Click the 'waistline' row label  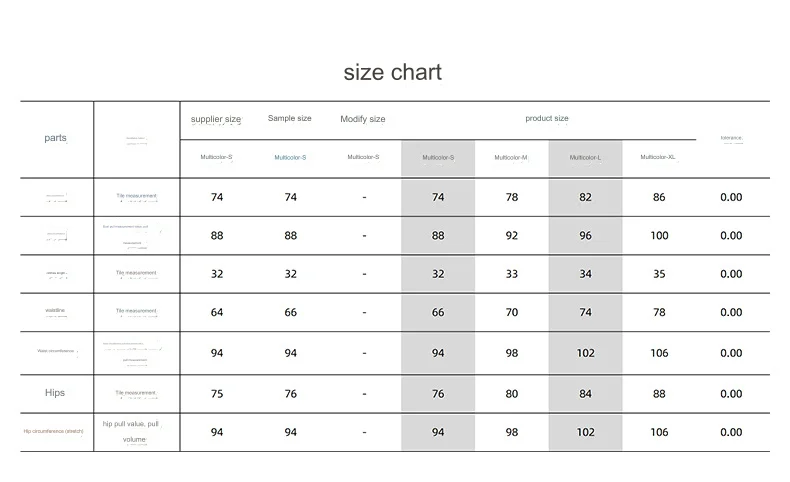tap(55, 310)
